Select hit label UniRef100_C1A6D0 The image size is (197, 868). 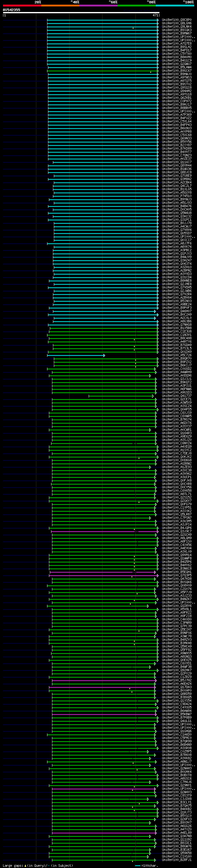pyautogui.click(x=176, y=735)
